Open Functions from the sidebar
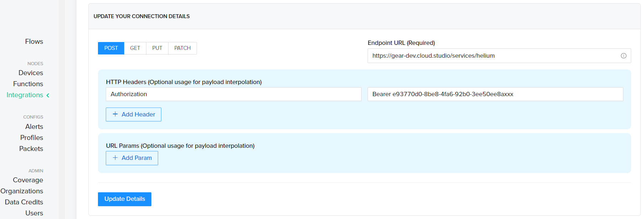Viewport: 644px width, 219px height. click(28, 84)
